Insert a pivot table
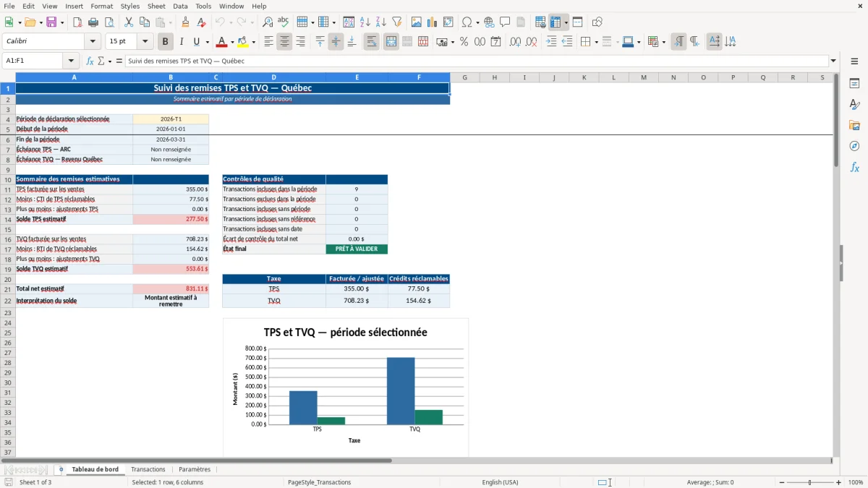This screenshot has width=868, height=488. pyautogui.click(x=448, y=22)
